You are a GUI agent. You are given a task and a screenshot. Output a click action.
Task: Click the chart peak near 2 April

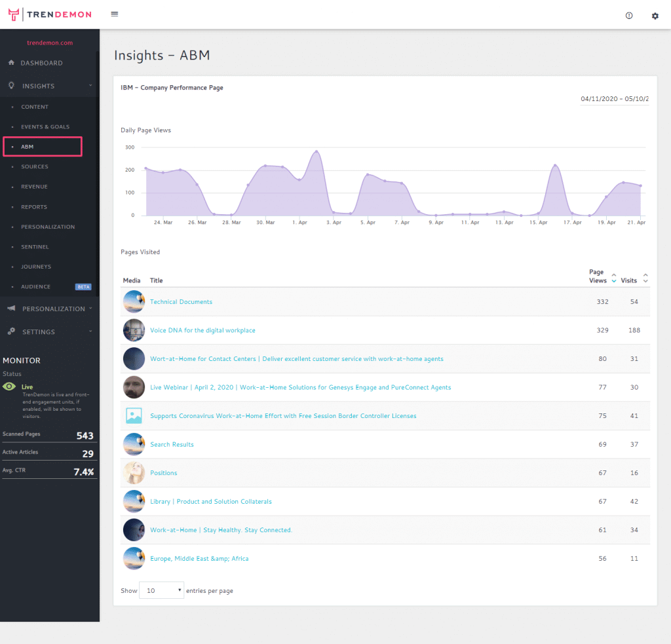click(x=316, y=151)
